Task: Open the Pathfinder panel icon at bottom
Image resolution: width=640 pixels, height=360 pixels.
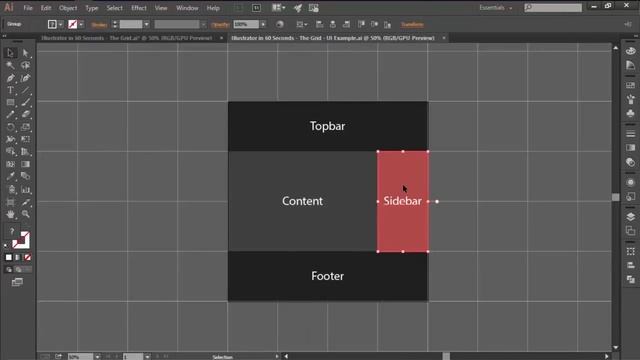Action: tap(631, 279)
